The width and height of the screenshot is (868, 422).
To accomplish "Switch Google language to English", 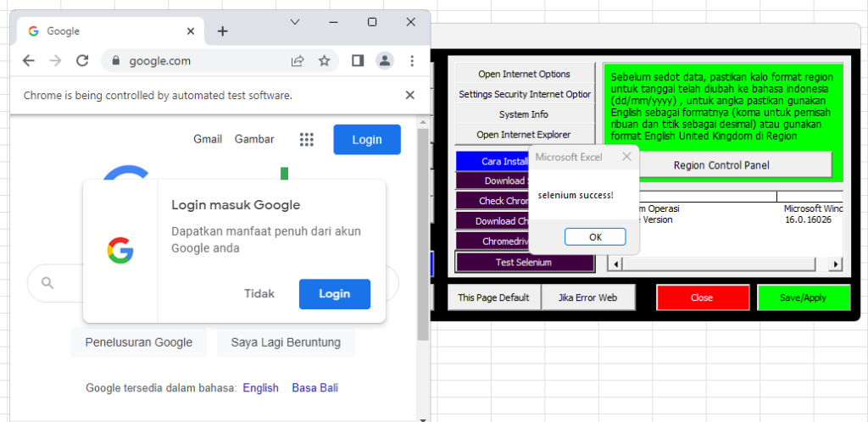I will coord(261,388).
